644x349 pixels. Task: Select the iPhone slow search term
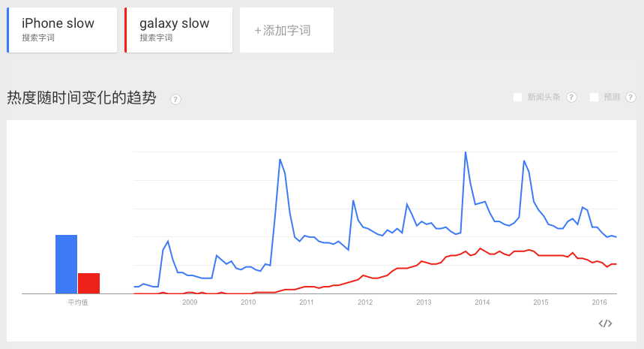[58, 23]
